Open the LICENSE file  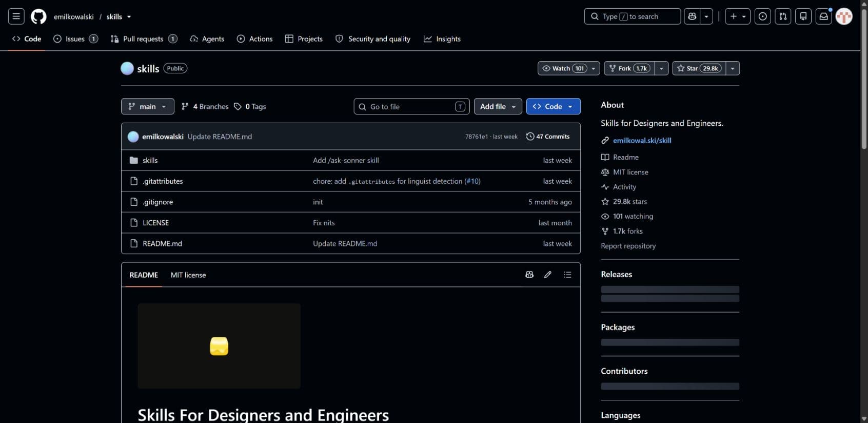click(156, 223)
